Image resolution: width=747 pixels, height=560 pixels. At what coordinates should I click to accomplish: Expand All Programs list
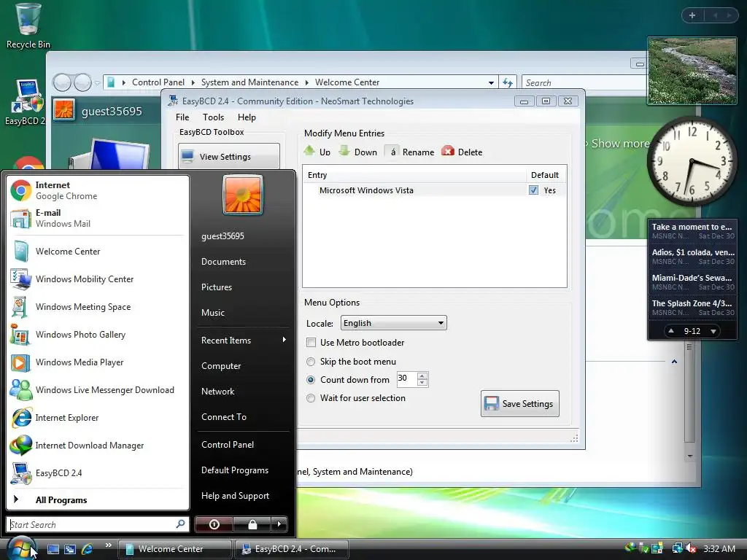point(98,499)
